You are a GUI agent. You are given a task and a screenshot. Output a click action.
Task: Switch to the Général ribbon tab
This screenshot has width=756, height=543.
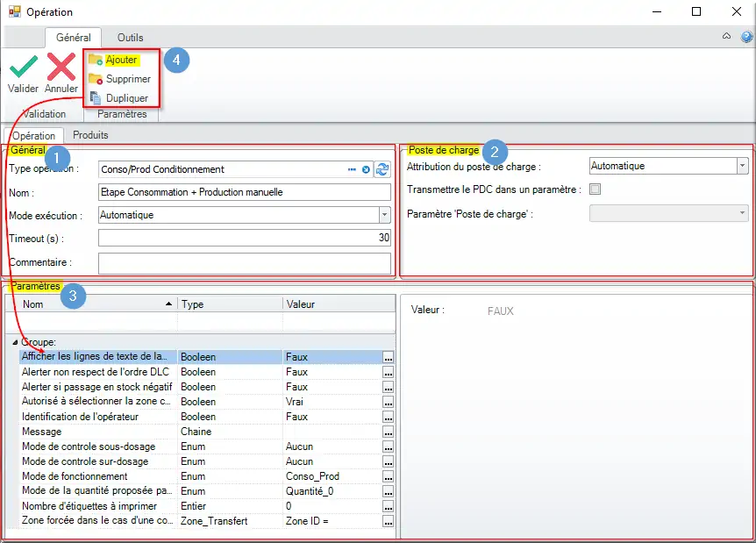point(74,38)
